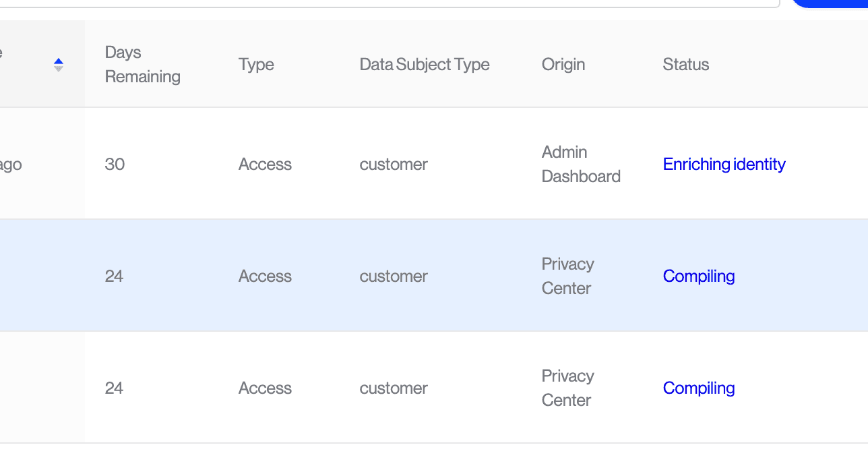This screenshot has width=868, height=472.
Task: Open the Enriching identity status link
Action: tap(724, 165)
